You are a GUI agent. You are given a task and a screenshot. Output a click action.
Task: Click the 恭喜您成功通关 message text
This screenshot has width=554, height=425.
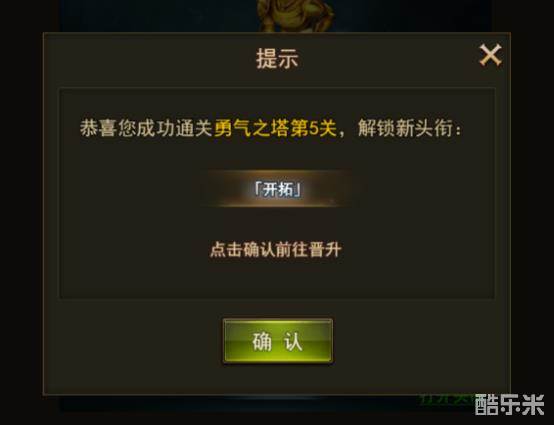tap(146, 128)
